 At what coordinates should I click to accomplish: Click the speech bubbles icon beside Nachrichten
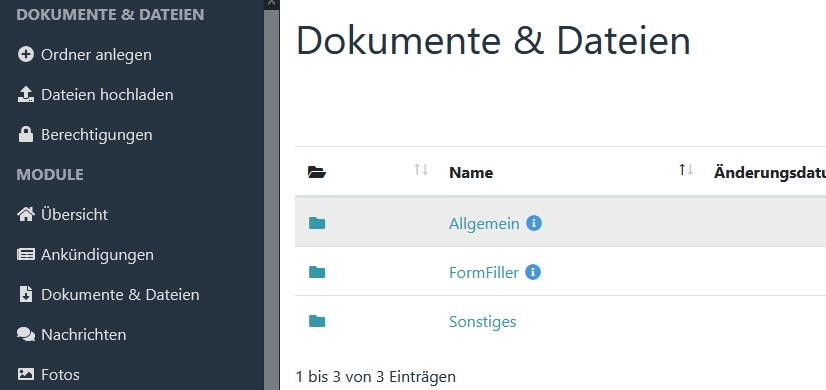(x=25, y=335)
